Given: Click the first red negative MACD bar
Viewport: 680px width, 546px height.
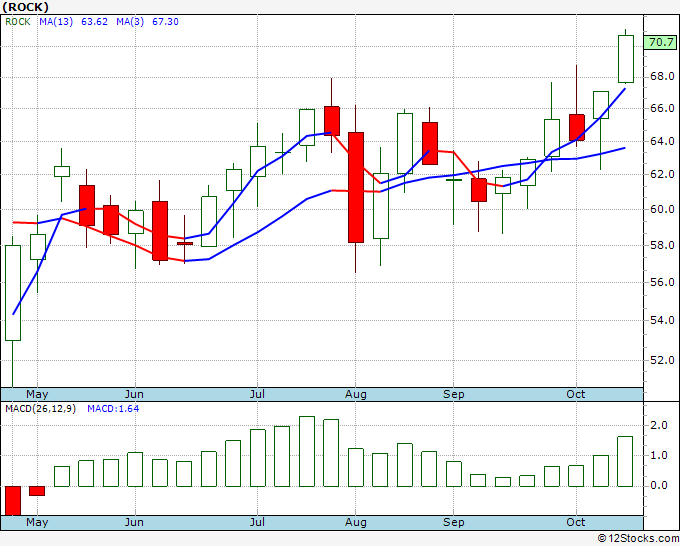Looking at the screenshot, I should 13,501.
